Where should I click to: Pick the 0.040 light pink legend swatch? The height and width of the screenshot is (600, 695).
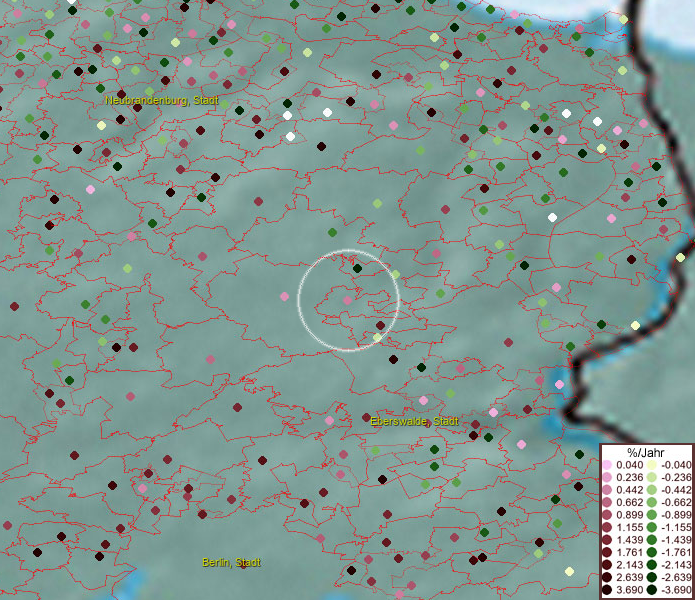(607, 465)
